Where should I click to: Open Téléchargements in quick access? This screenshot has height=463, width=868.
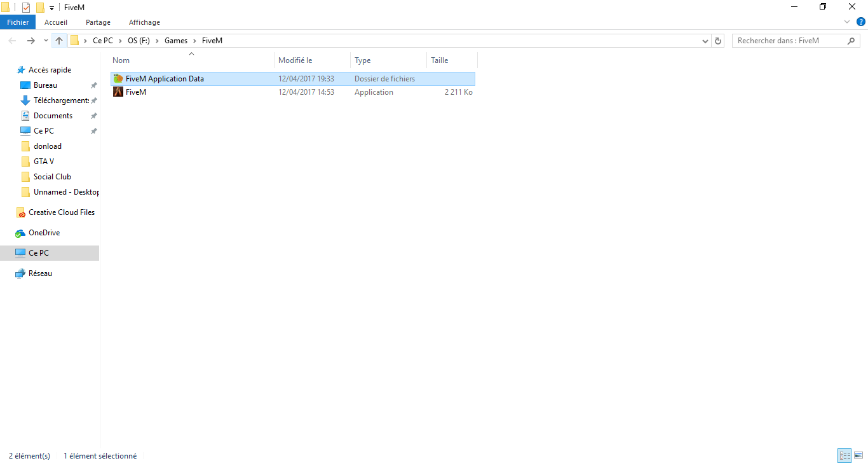pyautogui.click(x=61, y=100)
